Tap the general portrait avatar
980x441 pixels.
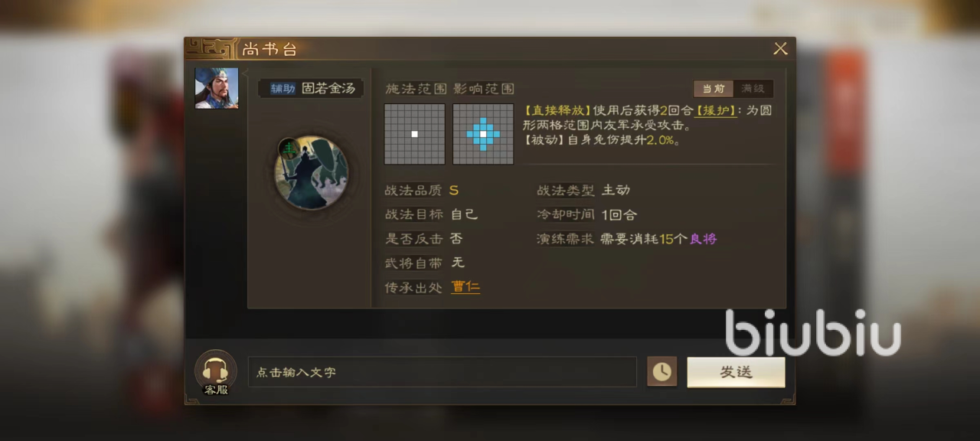click(x=217, y=88)
